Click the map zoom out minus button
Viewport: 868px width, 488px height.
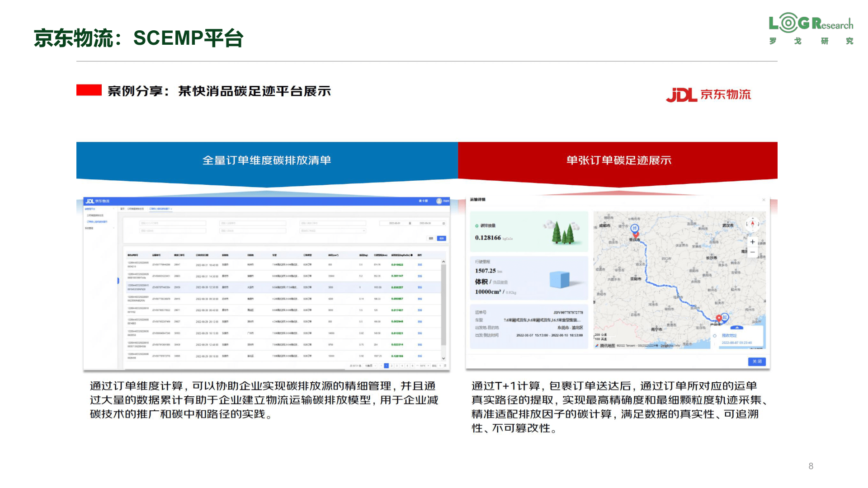point(752,252)
